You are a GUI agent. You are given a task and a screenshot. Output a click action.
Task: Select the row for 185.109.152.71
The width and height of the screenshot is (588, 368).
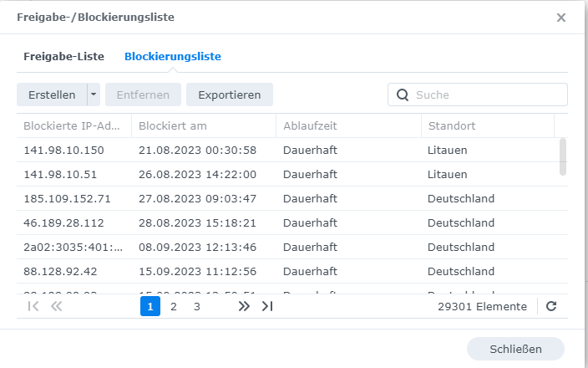pyautogui.click(x=292, y=198)
